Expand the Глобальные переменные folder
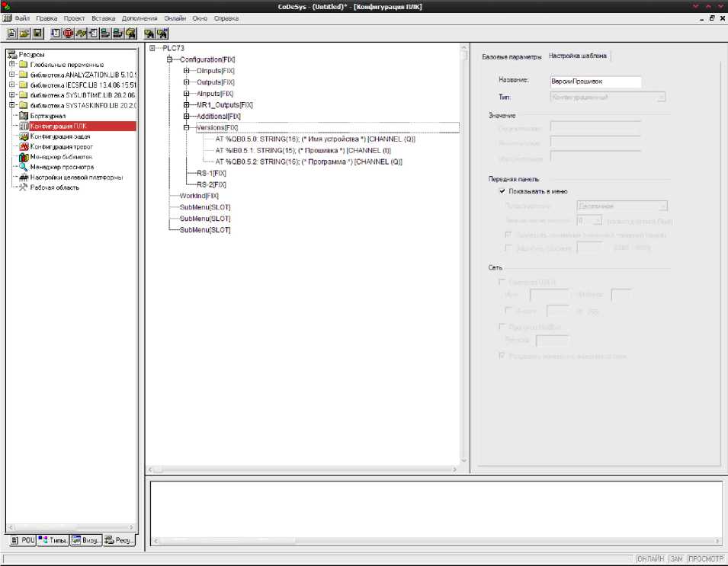The image size is (728, 566). pos(12,65)
